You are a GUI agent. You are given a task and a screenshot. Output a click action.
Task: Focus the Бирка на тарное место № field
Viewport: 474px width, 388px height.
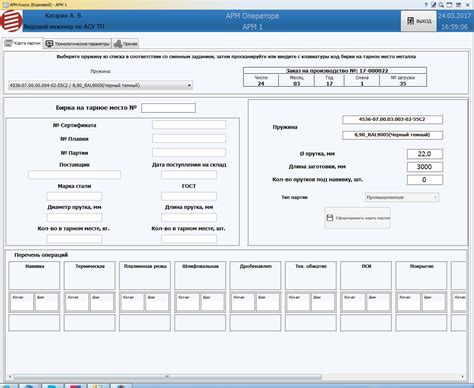[168, 108]
